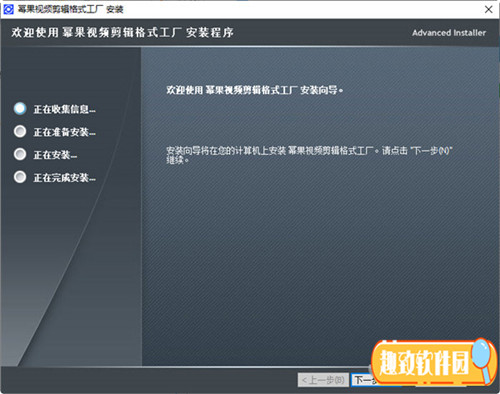Screen dimensions: 500x394
Task: Click the disabled 上一步(B) back button
Action: [323, 380]
